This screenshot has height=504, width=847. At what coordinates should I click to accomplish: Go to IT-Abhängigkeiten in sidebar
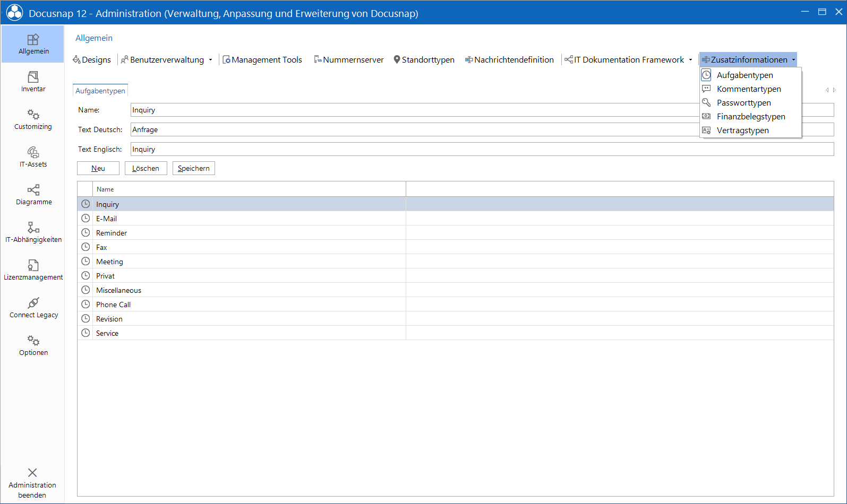(x=33, y=232)
